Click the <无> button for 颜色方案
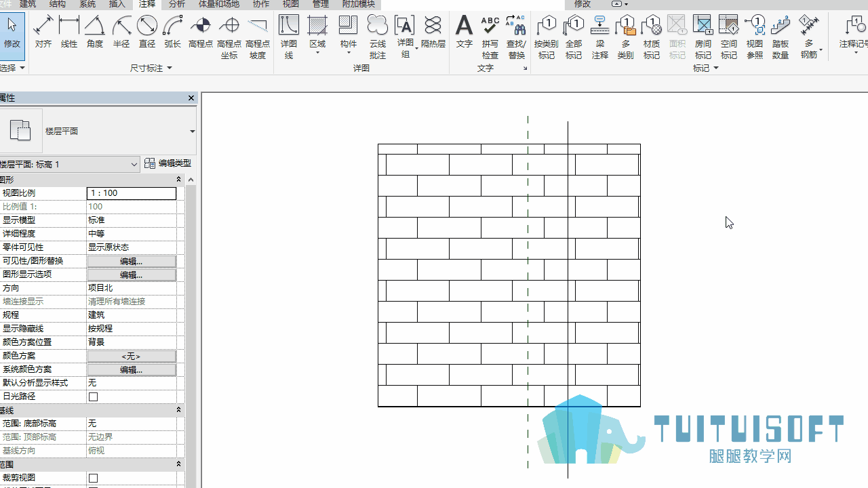The width and height of the screenshot is (868, 488). coord(132,356)
